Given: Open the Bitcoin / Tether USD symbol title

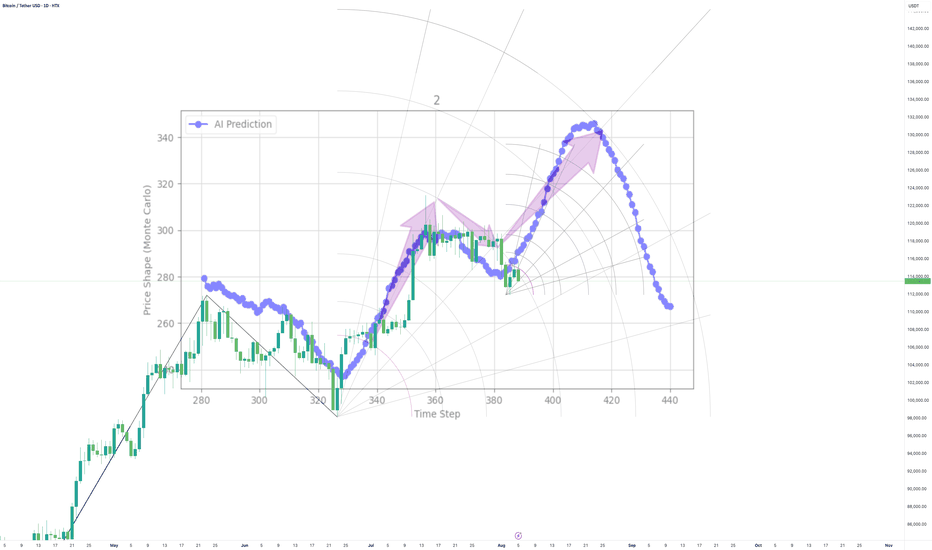Looking at the screenshot, I should pyautogui.click(x=31, y=5).
